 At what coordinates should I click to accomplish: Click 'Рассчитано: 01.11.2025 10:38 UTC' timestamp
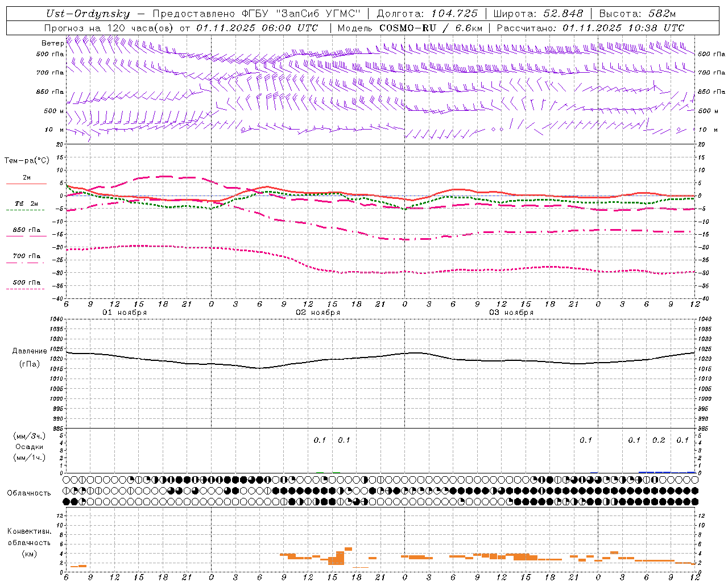click(x=590, y=28)
